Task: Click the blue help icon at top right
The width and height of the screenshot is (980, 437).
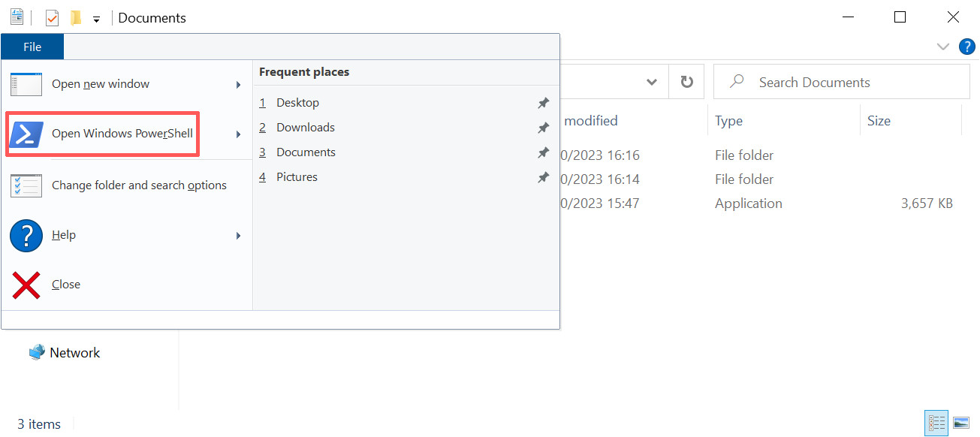Action: tap(967, 47)
